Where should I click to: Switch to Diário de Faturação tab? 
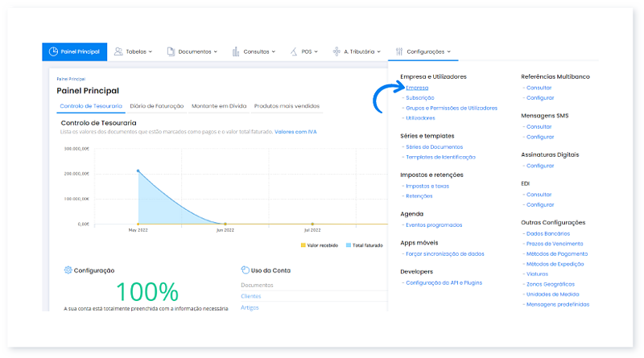pyautogui.click(x=156, y=105)
